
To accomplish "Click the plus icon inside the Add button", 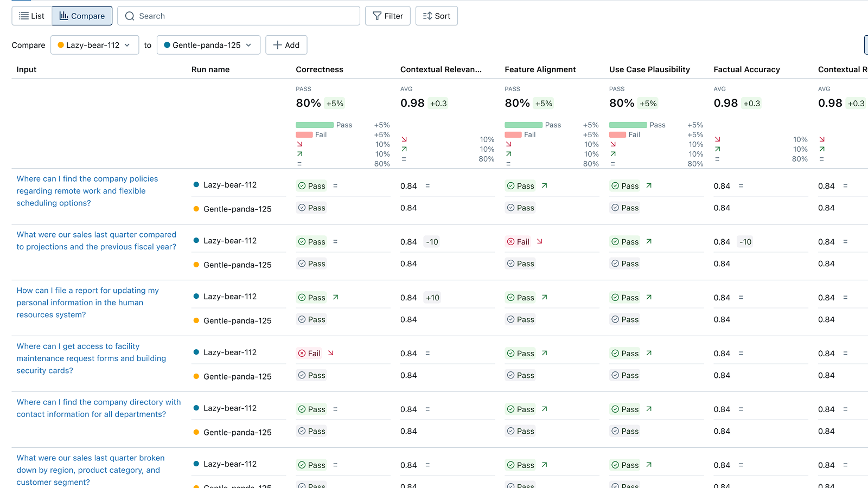I will pos(278,45).
